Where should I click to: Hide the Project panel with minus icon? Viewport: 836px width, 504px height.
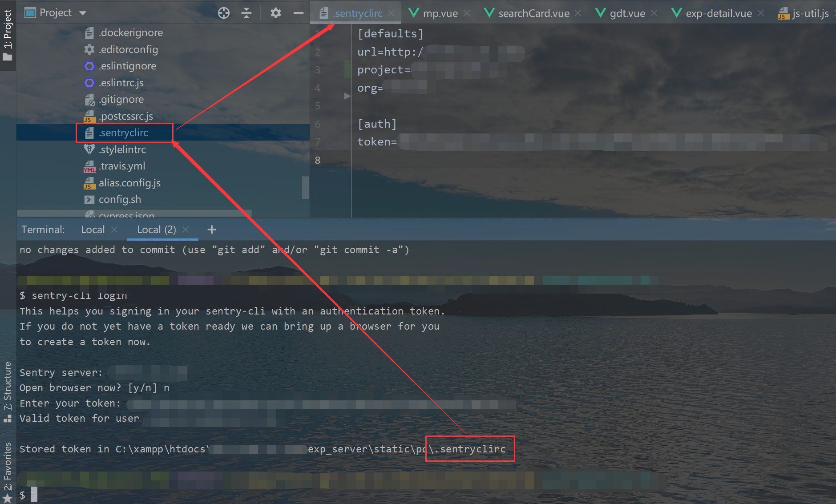click(298, 13)
